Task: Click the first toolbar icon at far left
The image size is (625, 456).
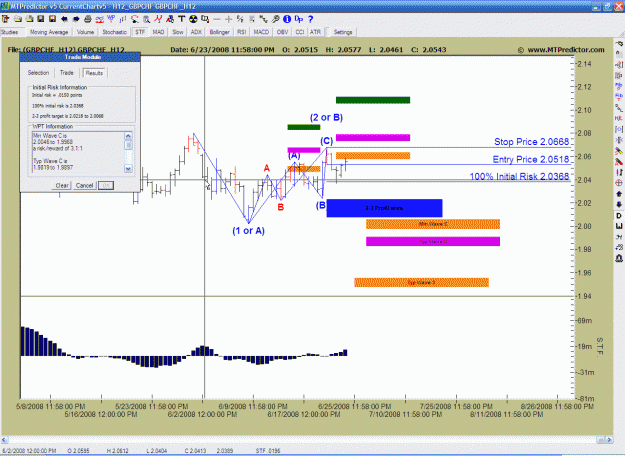Action: 6,19
